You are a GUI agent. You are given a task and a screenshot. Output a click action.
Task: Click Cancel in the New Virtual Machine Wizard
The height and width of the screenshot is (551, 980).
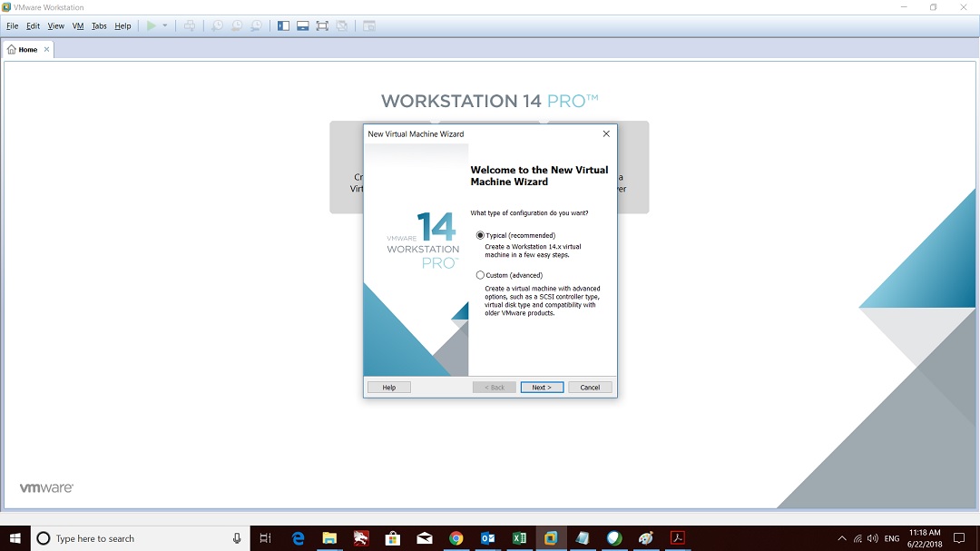590,387
